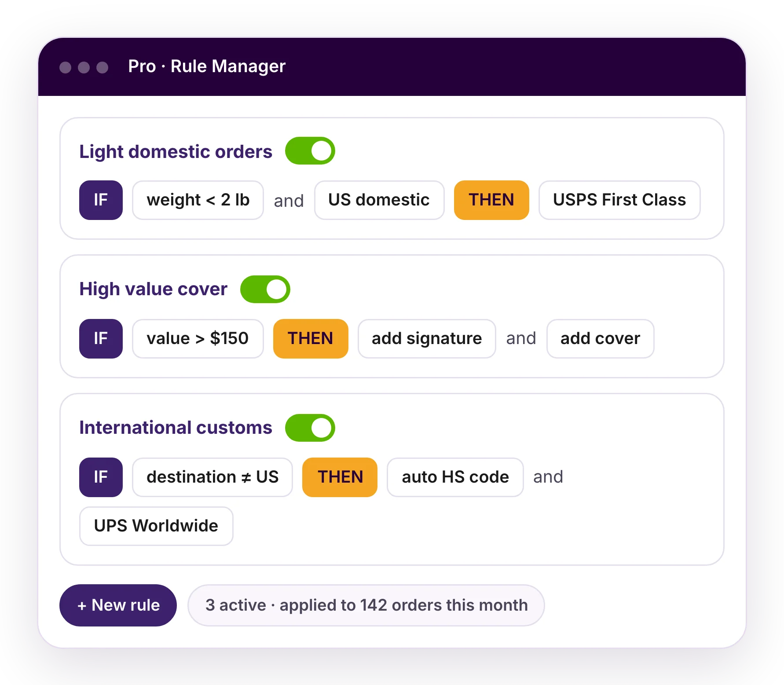Select the auto HS code action chip
The height and width of the screenshot is (685, 784).
(455, 477)
